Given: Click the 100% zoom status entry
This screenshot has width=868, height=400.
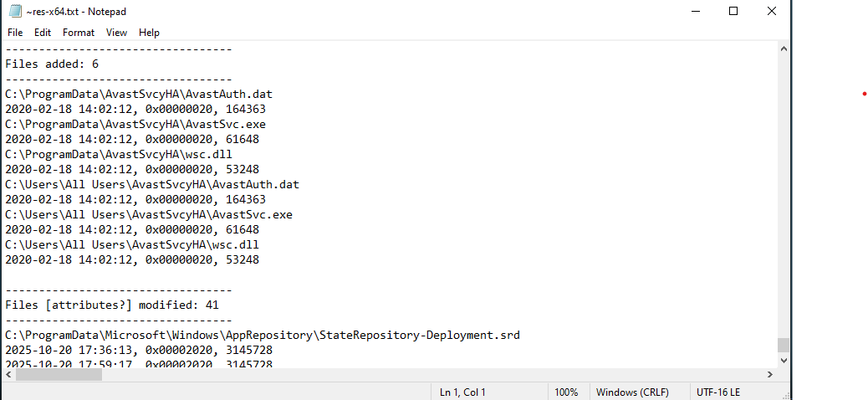Looking at the screenshot, I should [x=566, y=392].
